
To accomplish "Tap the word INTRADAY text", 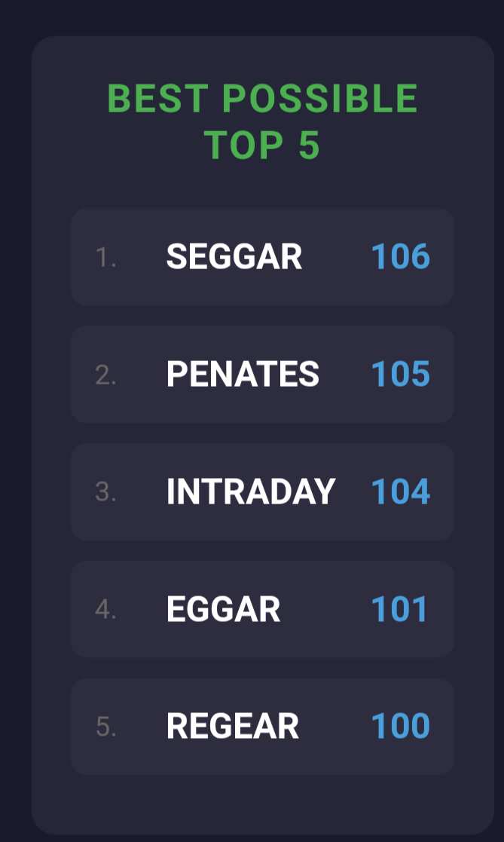I will coord(251,491).
